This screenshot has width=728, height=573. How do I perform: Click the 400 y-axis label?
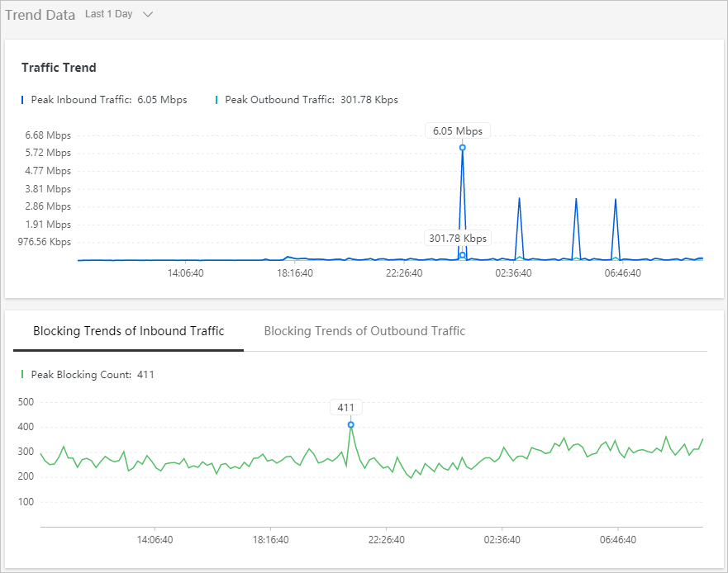coord(26,427)
